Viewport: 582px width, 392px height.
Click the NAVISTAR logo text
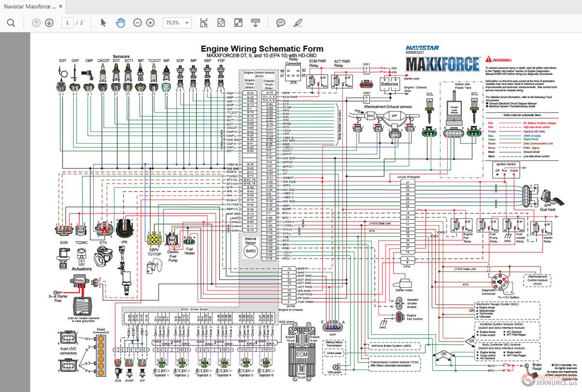click(x=422, y=48)
